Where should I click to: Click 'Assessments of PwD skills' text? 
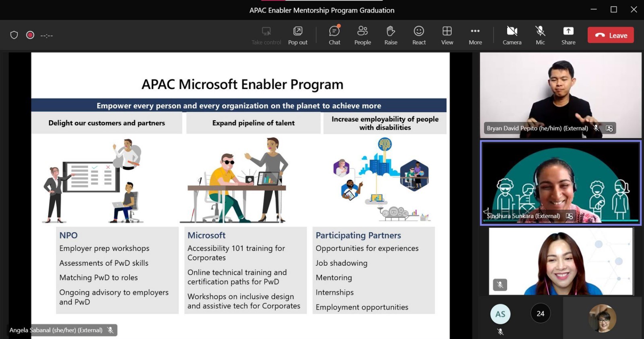[104, 263]
